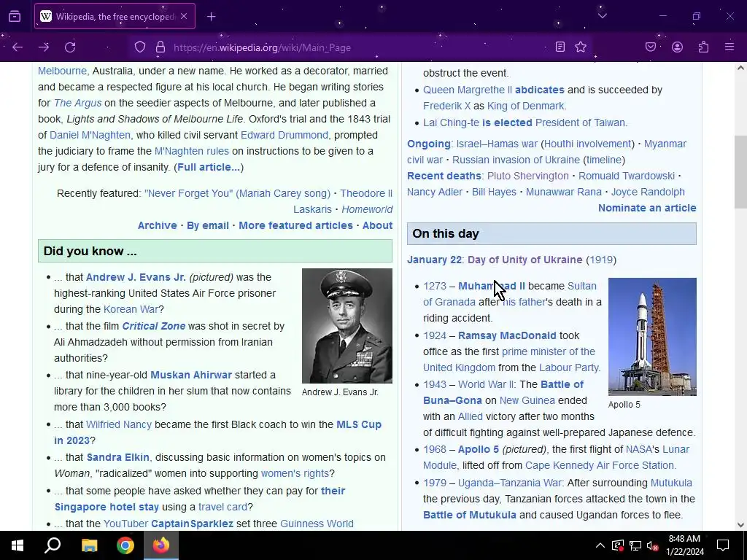Open the Archive link
This screenshot has width=747, height=560.
click(x=158, y=225)
